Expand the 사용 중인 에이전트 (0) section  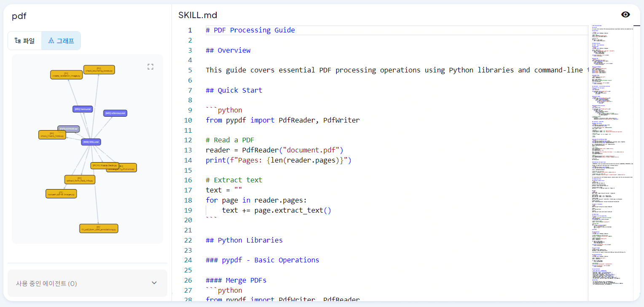(87, 283)
